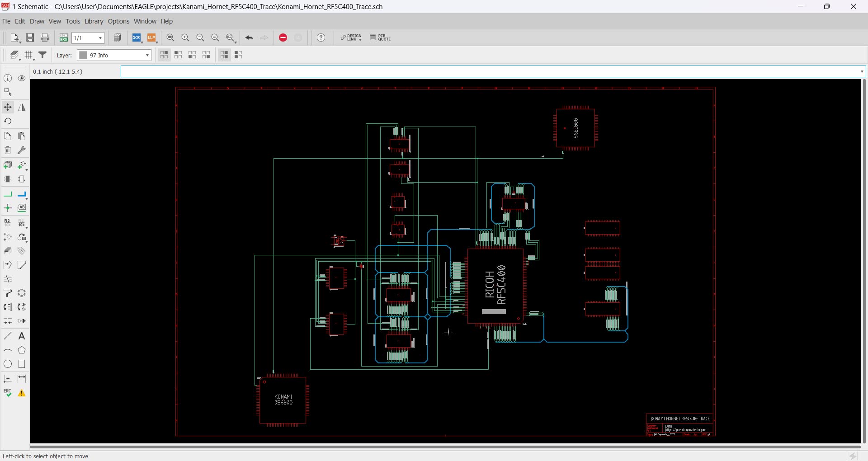Expand the command line history dropdown arrow

(862, 71)
